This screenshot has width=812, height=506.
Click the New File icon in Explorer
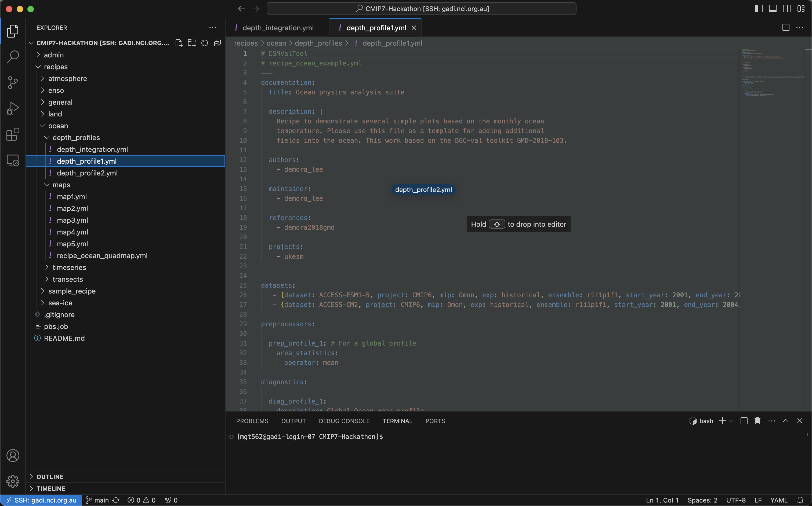(x=179, y=43)
